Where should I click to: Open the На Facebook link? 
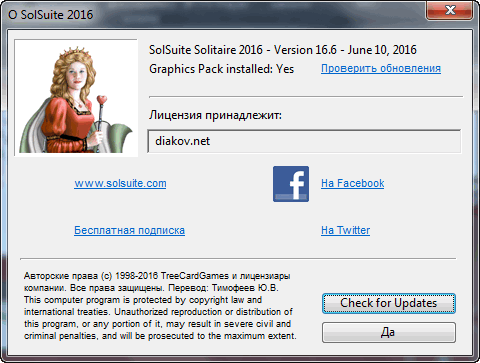(x=352, y=183)
